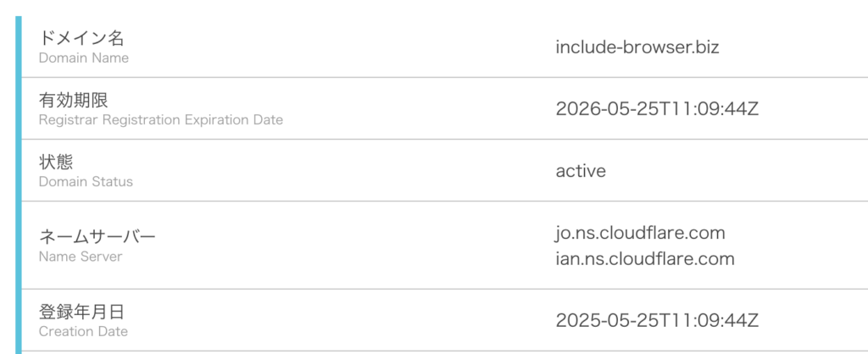Select the 有効期限 label
The image size is (868, 354).
click(73, 100)
